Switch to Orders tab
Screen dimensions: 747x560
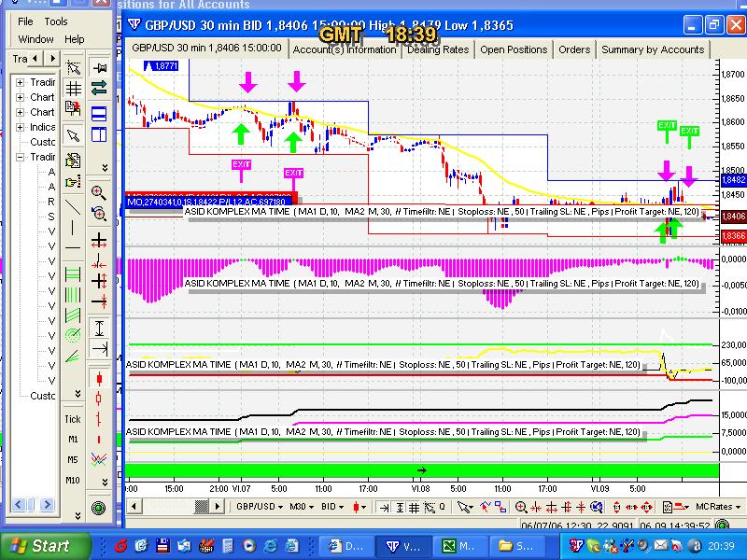[x=574, y=49]
